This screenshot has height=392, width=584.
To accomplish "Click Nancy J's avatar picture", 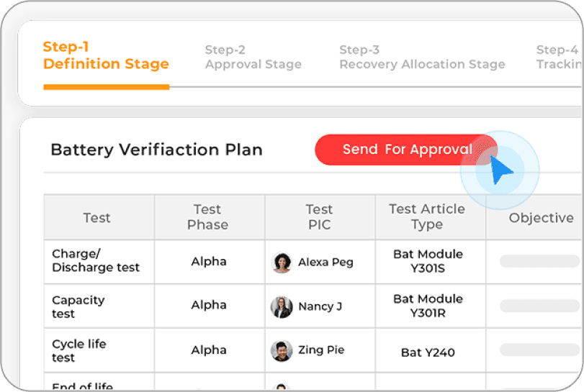I will pyautogui.click(x=282, y=307).
